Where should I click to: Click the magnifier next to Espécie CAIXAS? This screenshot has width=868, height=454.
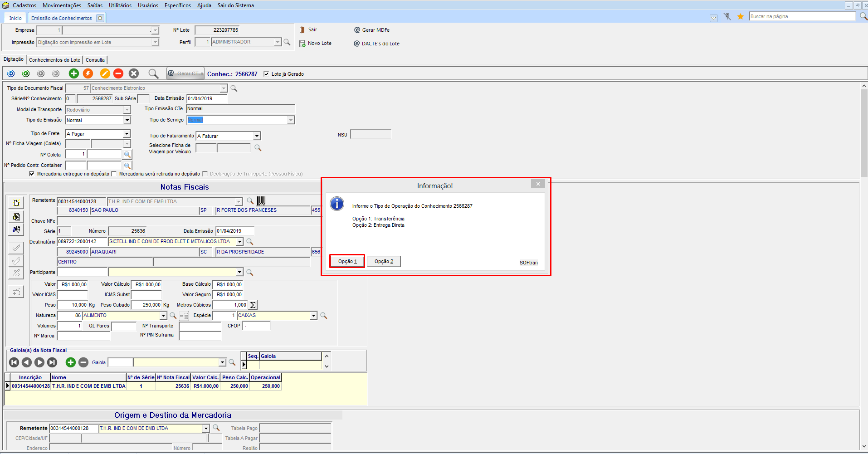point(324,316)
